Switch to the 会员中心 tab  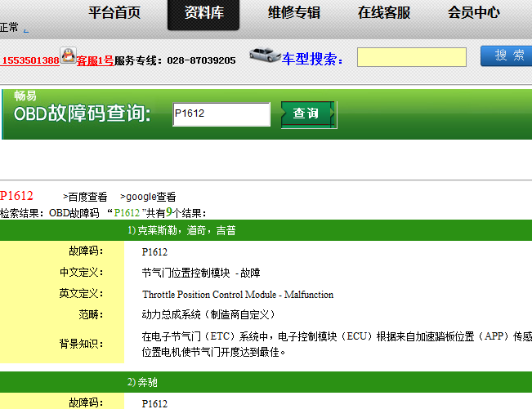click(474, 13)
